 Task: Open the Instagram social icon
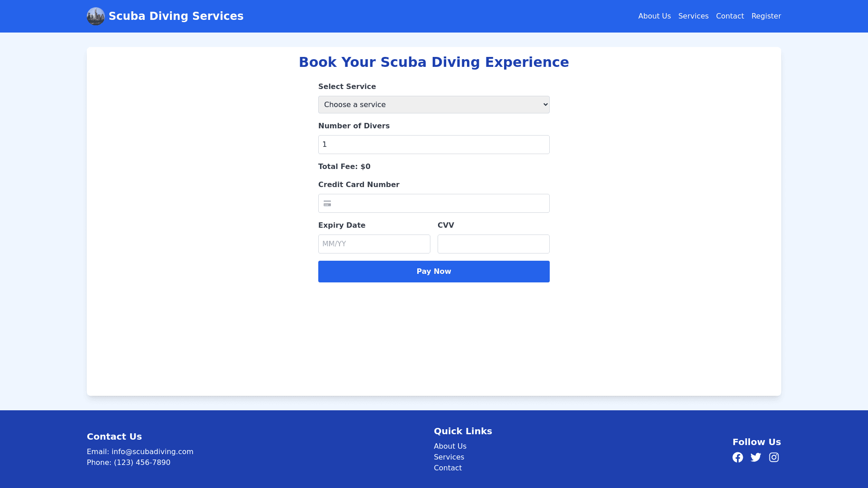[x=774, y=457]
